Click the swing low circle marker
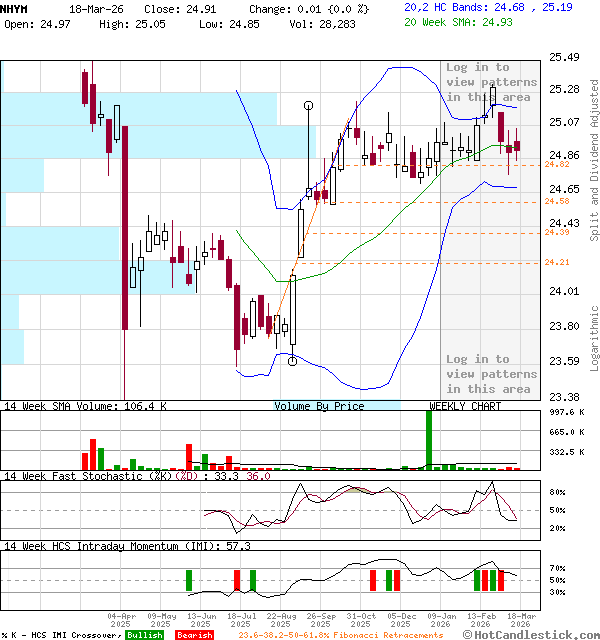The image size is (600, 640). click(292, 361)
